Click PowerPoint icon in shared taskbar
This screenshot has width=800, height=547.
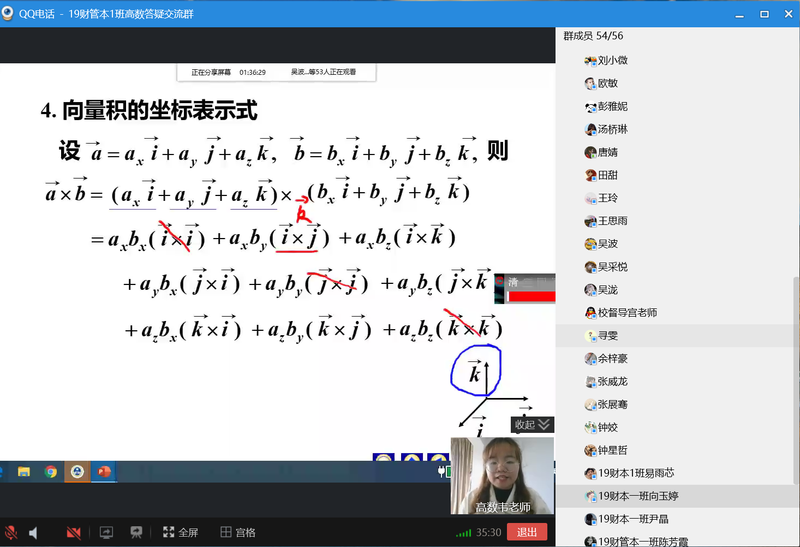tap(104, 471)
